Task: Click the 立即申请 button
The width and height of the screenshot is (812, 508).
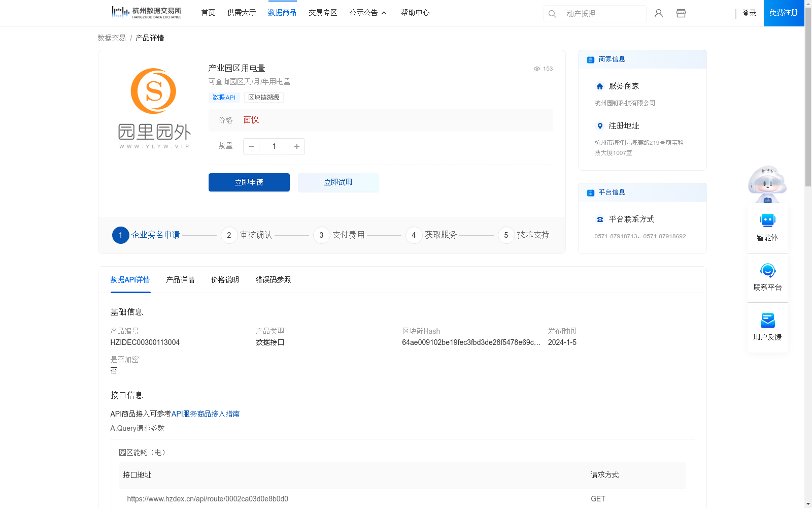Action: (249, 182)
